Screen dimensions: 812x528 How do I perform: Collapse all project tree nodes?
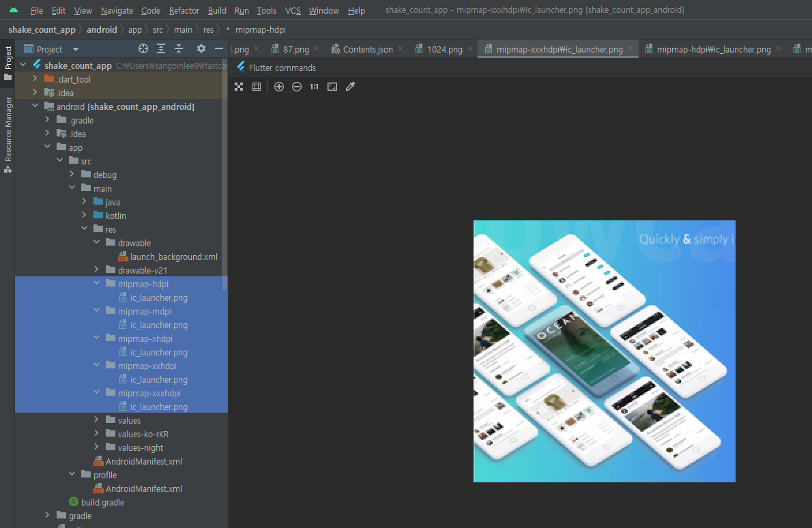click(179, 48)
